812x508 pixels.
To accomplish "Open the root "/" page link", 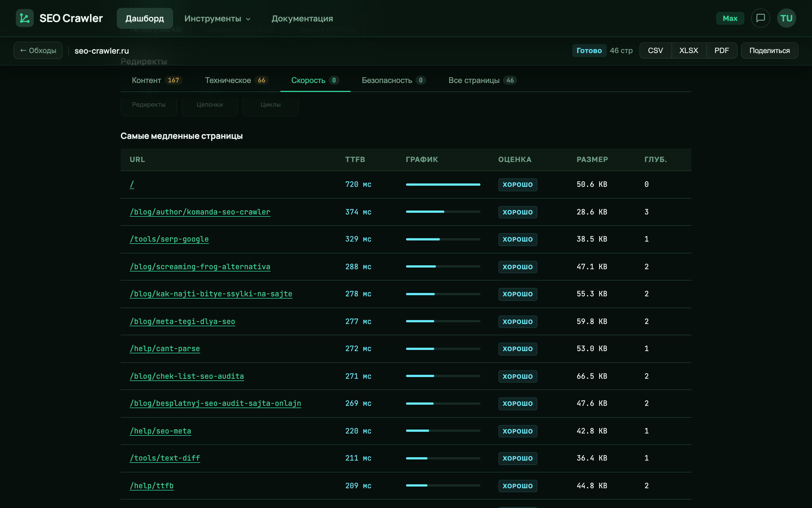I will coord(132,185).
